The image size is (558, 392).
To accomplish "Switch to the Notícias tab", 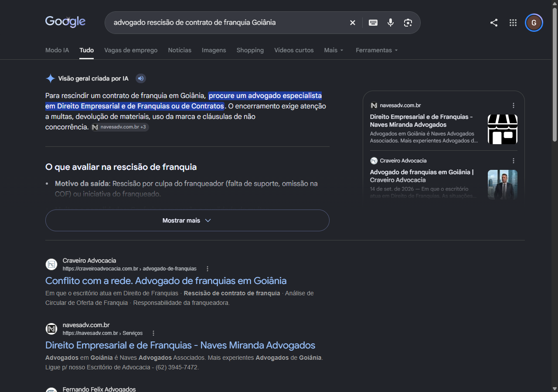I will (x=180, y=50).
